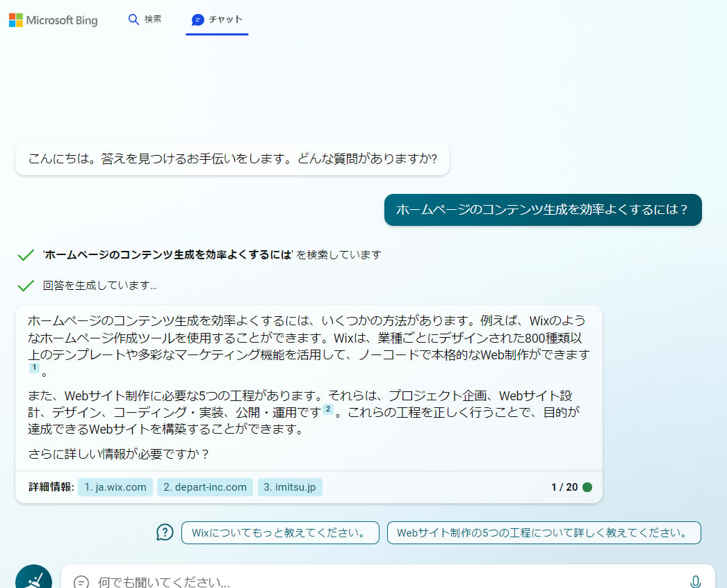
Task: Open the 3. imitsu.jp source link
Action: point(290,487)
